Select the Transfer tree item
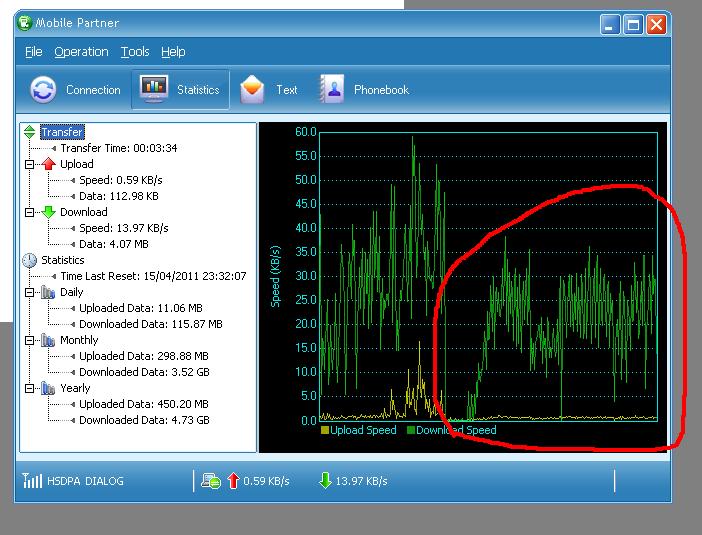Image resolution: width=702 pixels, height=535 pixels. click(x=62, y=132)
